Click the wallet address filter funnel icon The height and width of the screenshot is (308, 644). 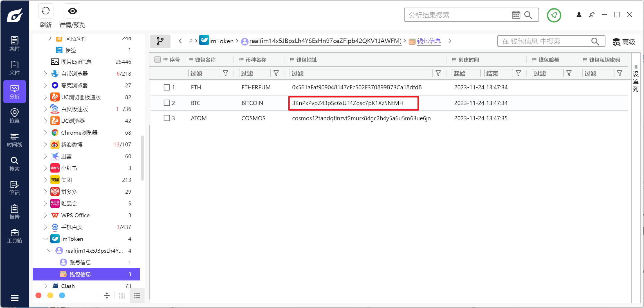pos(438,73)
